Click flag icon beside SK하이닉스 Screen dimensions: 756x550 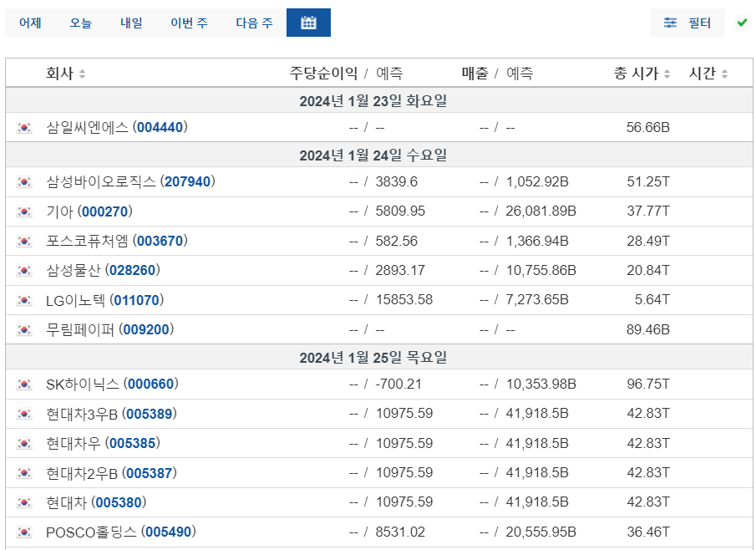coord(24,384)
